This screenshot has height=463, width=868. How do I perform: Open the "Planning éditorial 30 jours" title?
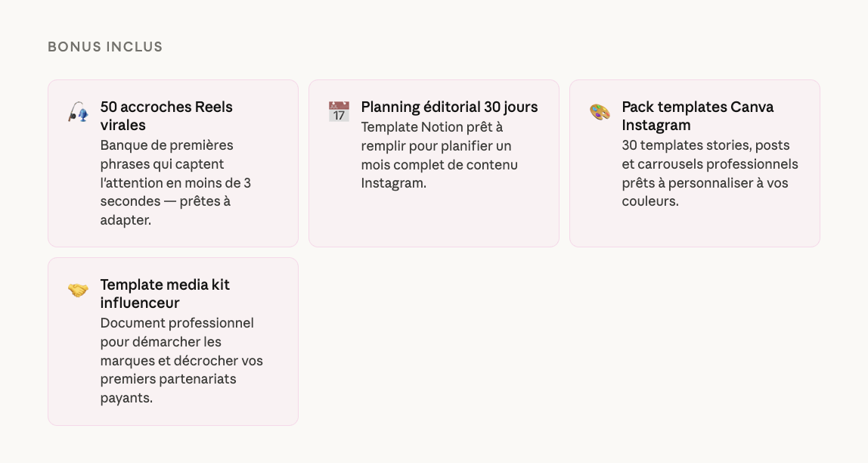[449, 107]
